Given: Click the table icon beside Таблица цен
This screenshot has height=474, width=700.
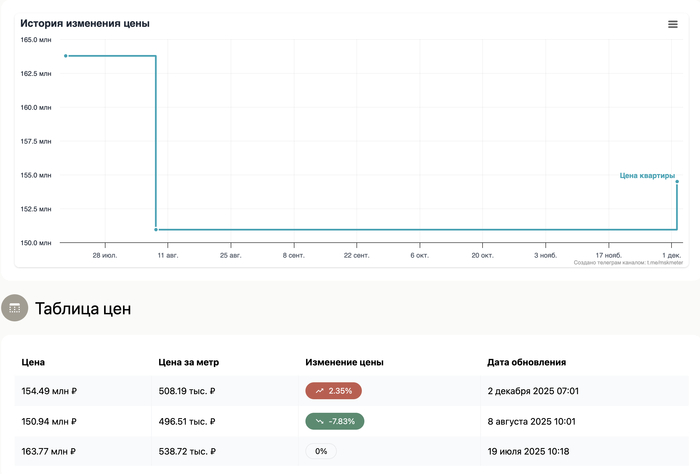Looking at the screenshot, I should [x=14, y=308].
